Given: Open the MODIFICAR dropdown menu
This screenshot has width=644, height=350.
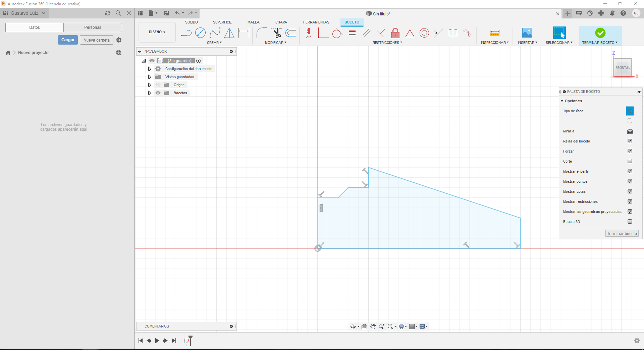Looking at the screenshot, I should tap(276, 43).
